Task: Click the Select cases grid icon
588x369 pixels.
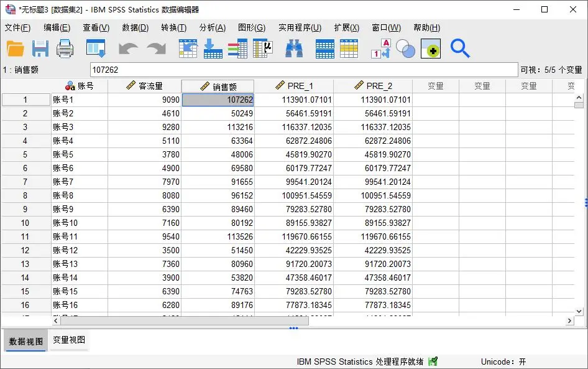Action: [x=349, y=49]
